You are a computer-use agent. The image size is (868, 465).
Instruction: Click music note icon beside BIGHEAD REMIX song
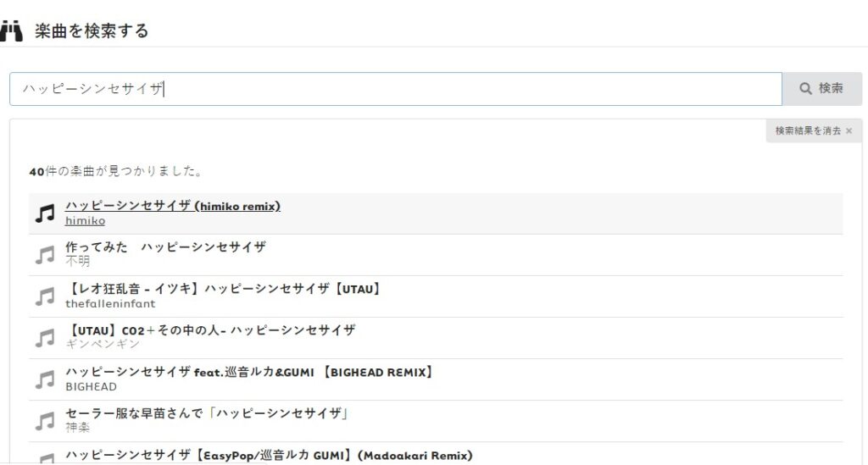[45, 379]
